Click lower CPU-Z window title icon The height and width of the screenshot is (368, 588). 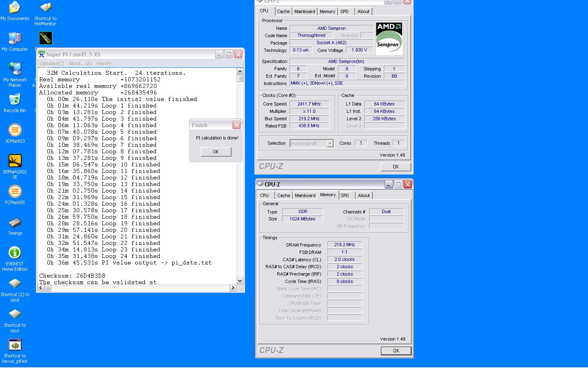coord(260,184)
